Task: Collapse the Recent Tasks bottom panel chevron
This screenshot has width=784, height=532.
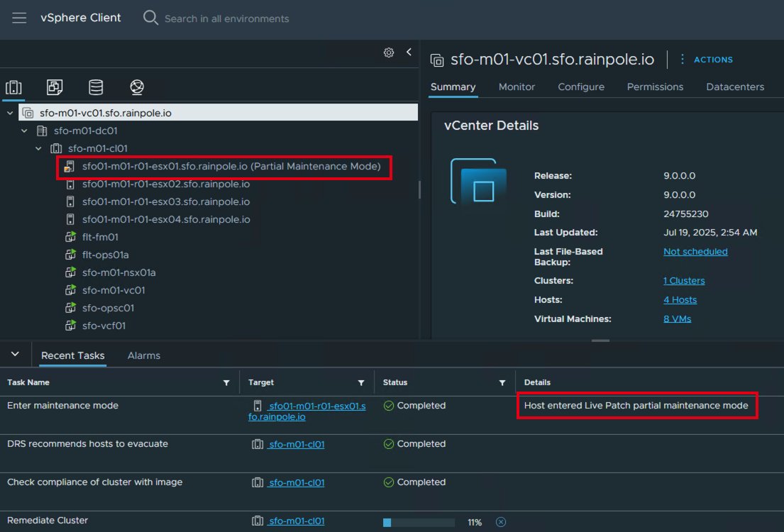Action: (15, 354)
